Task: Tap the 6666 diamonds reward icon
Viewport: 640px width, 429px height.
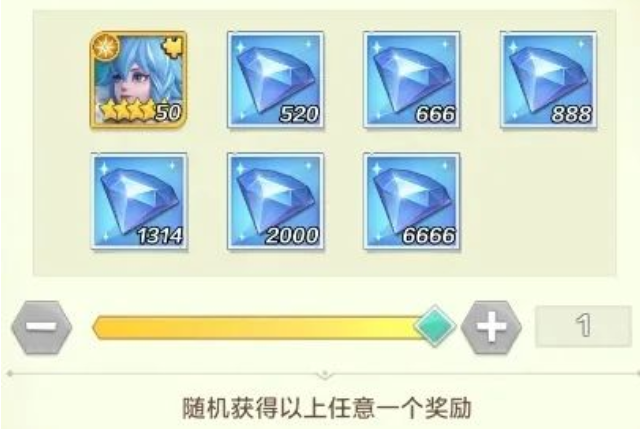Action: 412,201
